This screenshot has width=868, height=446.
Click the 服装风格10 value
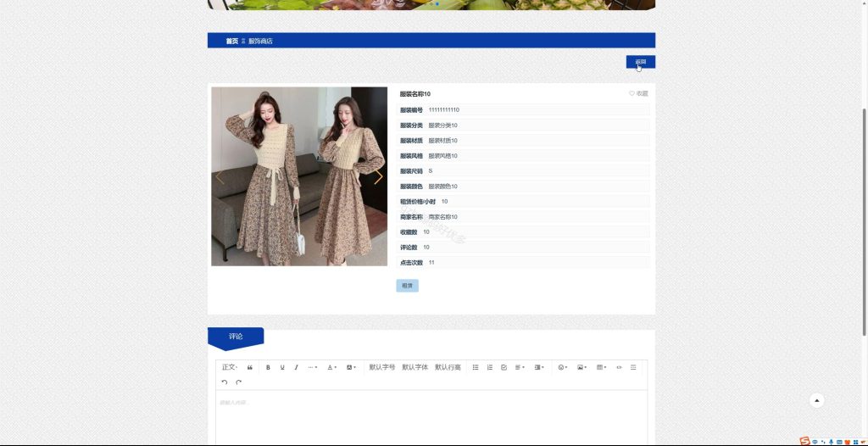coord(442,156)
